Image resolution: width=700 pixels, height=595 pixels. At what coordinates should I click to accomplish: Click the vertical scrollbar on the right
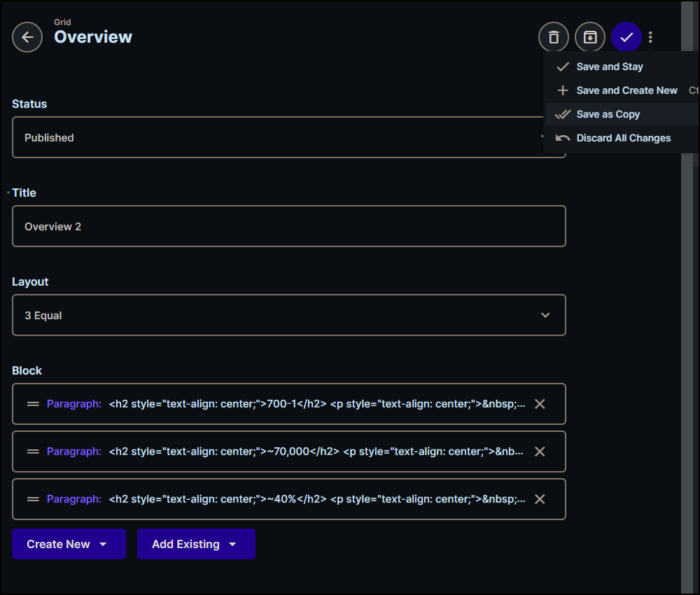(x=687, y=297)
